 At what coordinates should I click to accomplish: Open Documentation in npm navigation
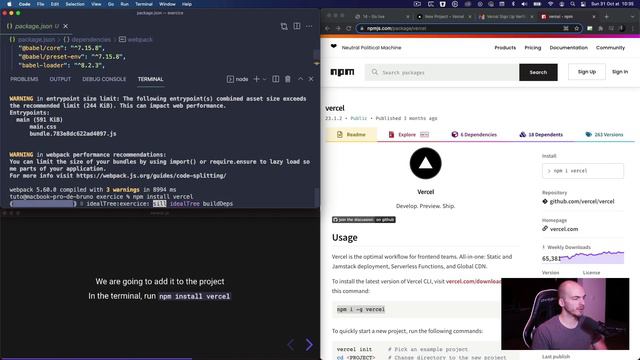569,48
